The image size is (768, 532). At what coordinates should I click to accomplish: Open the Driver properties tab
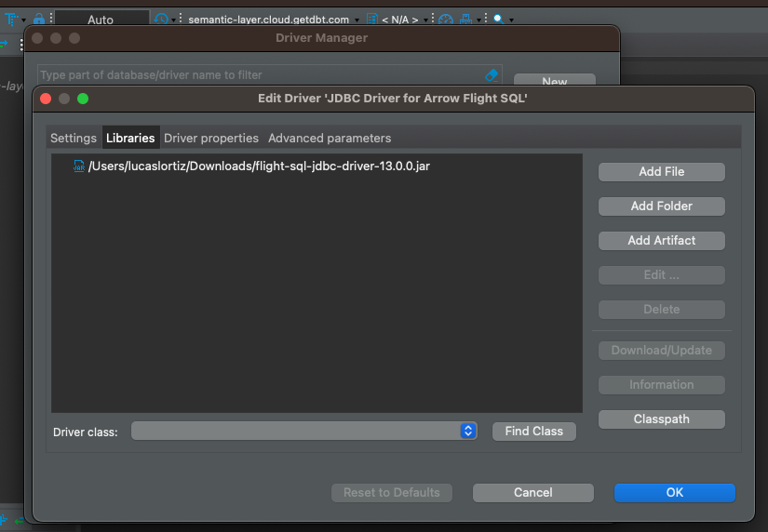[211, 138]
